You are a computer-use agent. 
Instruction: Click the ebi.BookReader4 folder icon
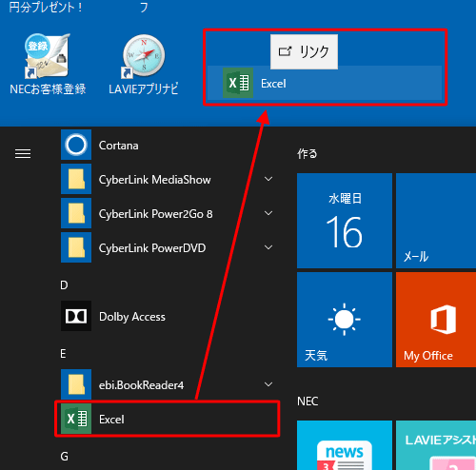pyautogui.click(x=76, y=384)
